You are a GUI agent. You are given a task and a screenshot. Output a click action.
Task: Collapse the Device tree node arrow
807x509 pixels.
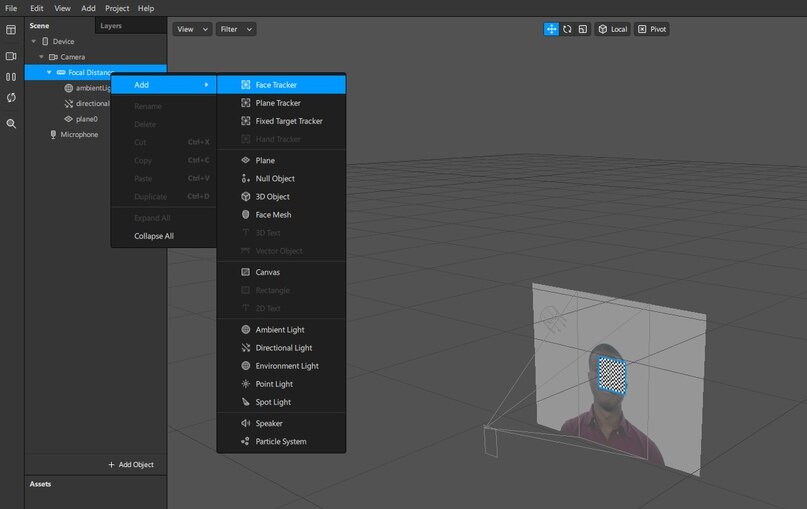click(x=33, y=42)
